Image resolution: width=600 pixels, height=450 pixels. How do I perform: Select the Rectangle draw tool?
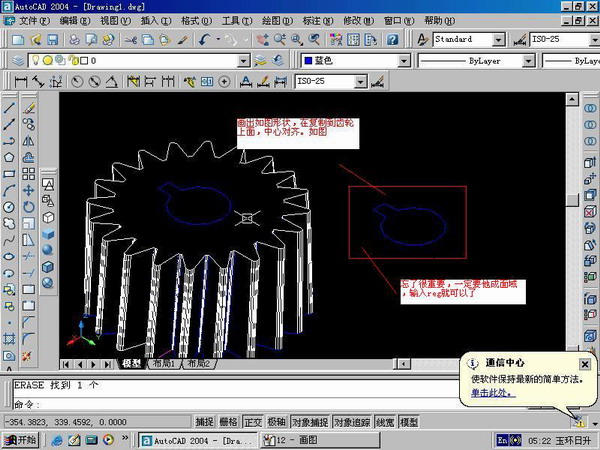click(9, 174)
